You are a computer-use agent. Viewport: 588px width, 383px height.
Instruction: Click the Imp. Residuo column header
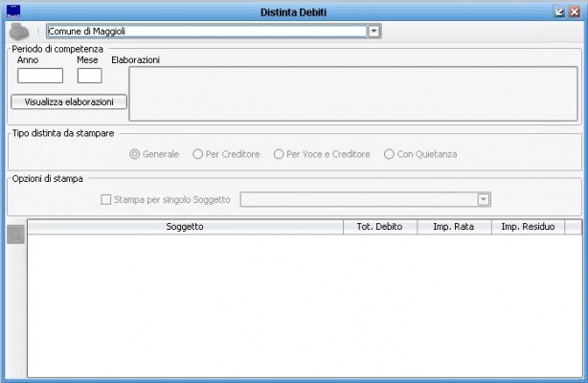tap(528, 227)
